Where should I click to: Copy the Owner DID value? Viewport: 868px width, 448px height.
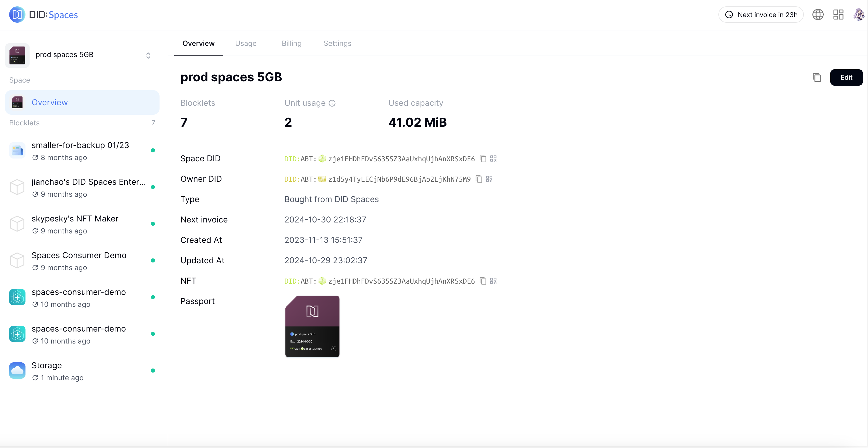[479, 179]
